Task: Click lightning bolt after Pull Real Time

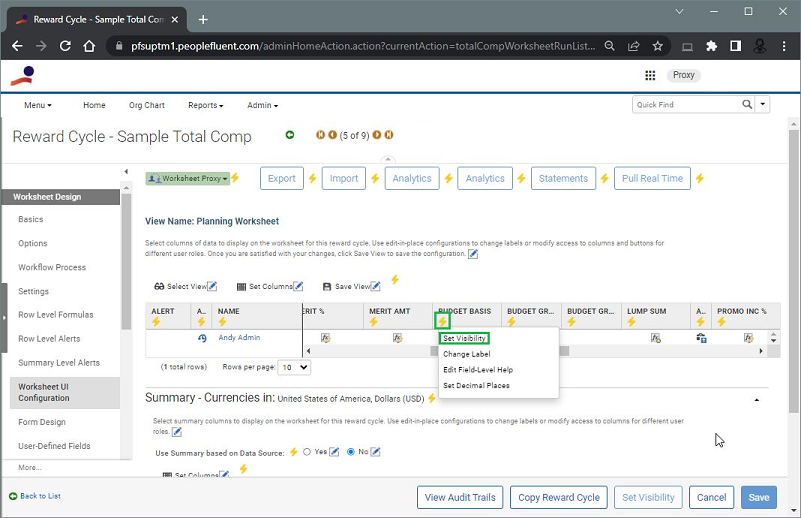Action: (700, 178)
